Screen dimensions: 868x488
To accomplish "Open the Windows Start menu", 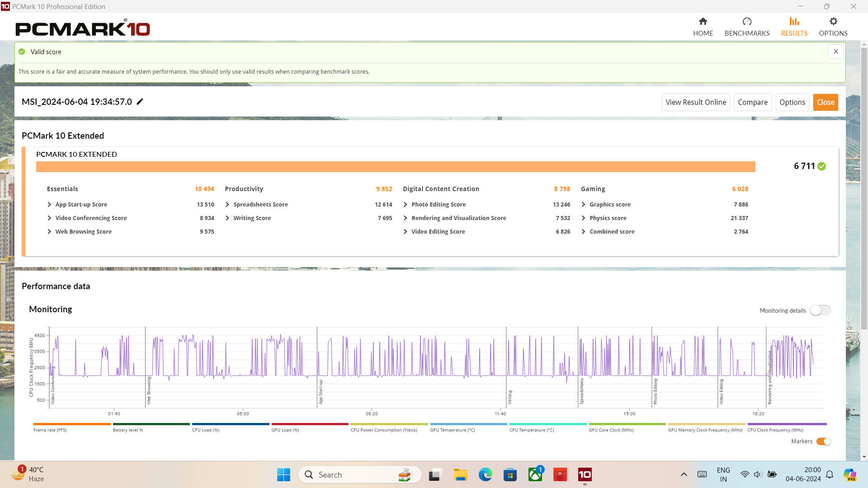I will 283,475.
